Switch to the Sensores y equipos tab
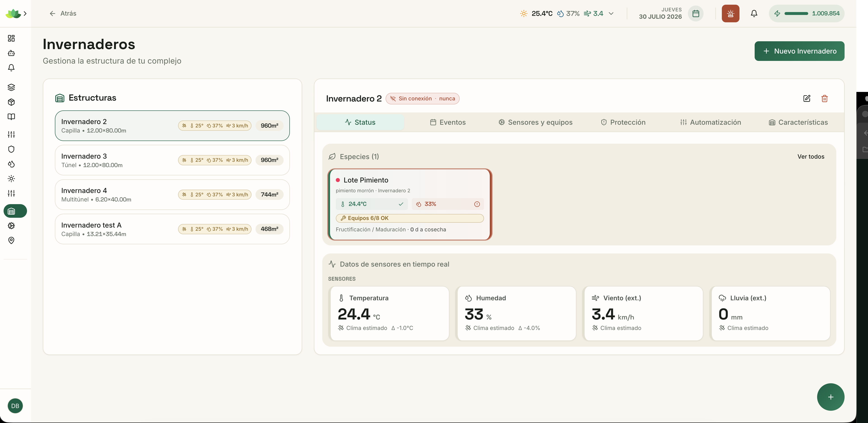Viewport: 868px width, 423px height. [535, 122]
